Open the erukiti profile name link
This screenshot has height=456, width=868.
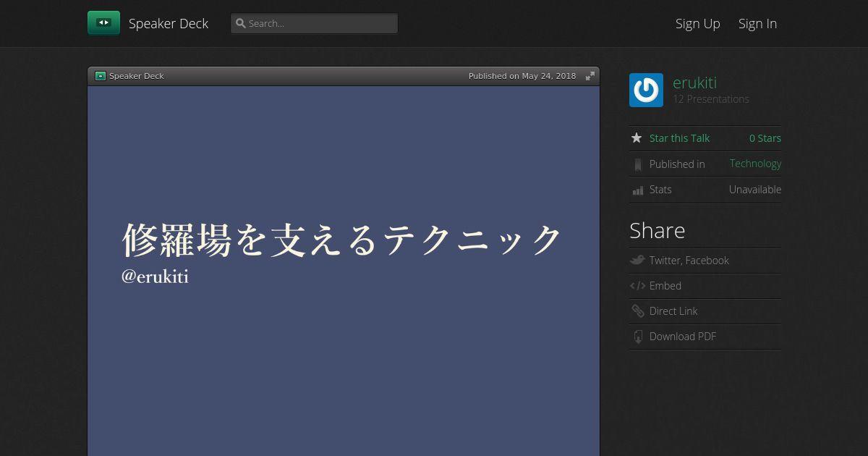[694, 83]
